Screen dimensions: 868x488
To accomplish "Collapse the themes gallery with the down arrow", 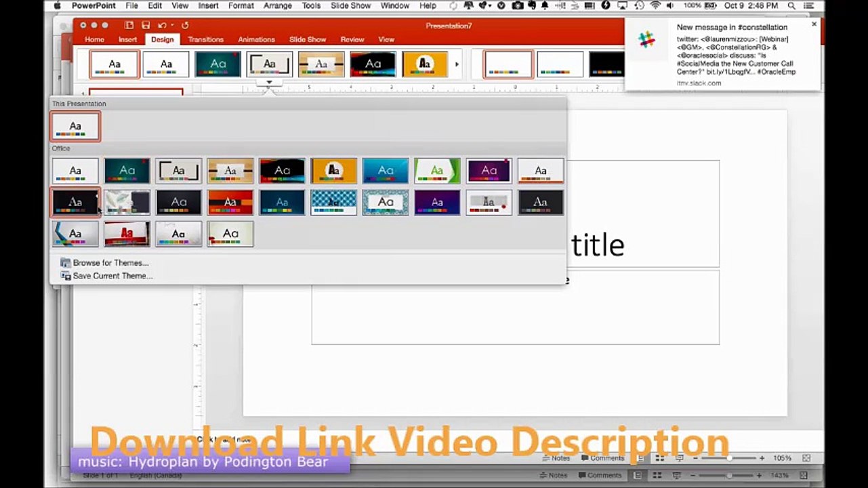I will pos(269,83).
